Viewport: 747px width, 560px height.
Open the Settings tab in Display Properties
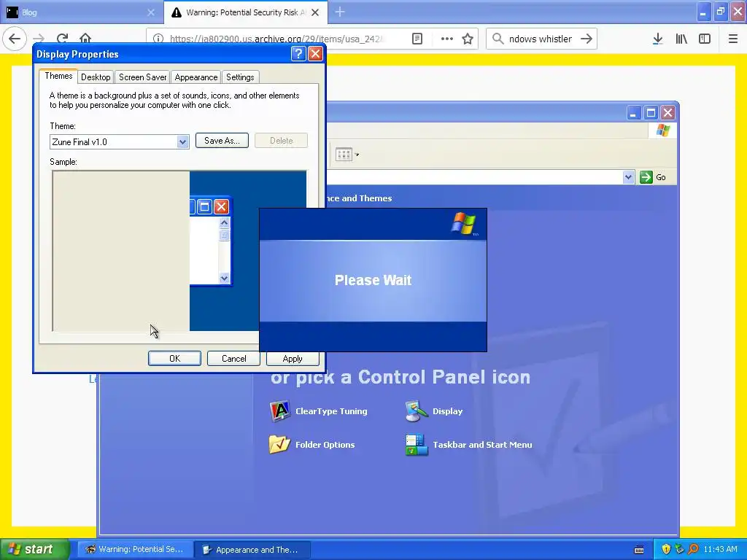[x=240, y=77]
